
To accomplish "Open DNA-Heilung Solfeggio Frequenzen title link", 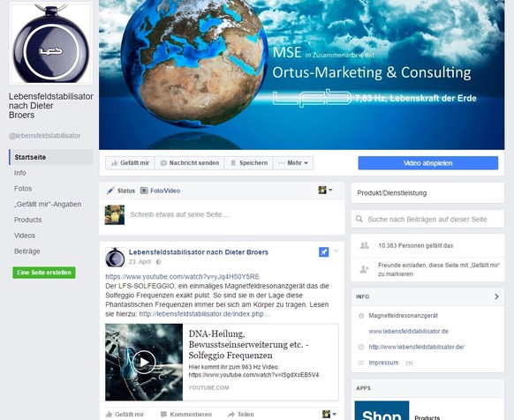I will tap(249, 344).
